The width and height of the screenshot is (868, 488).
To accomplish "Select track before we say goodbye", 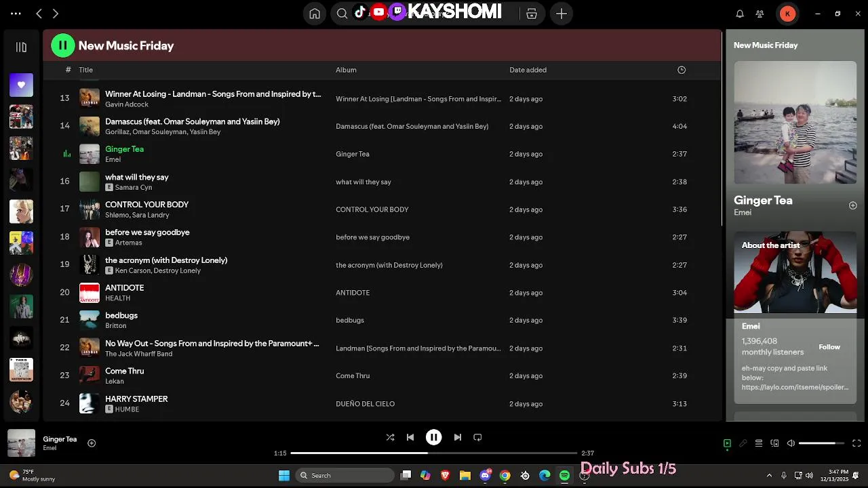I will point(147,232).
